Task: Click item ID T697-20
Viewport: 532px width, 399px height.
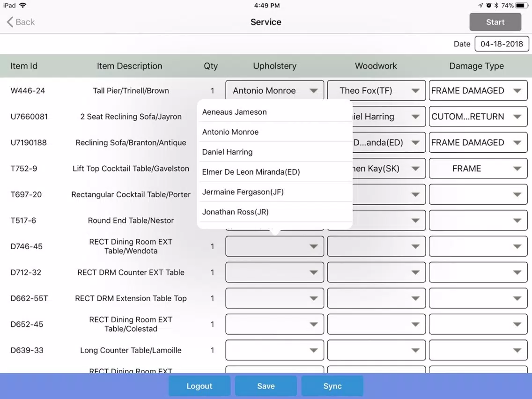Action: tap(26, 194)
